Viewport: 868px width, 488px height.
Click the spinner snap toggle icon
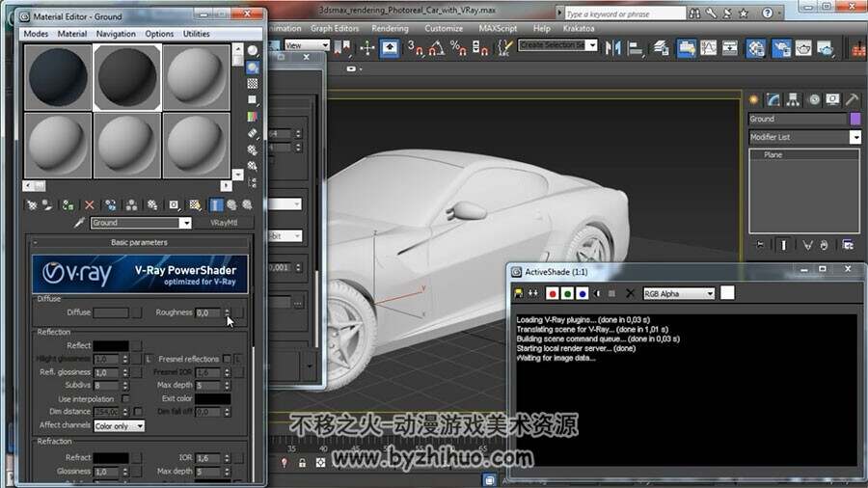pyautogui.click(x=480, y=48)
